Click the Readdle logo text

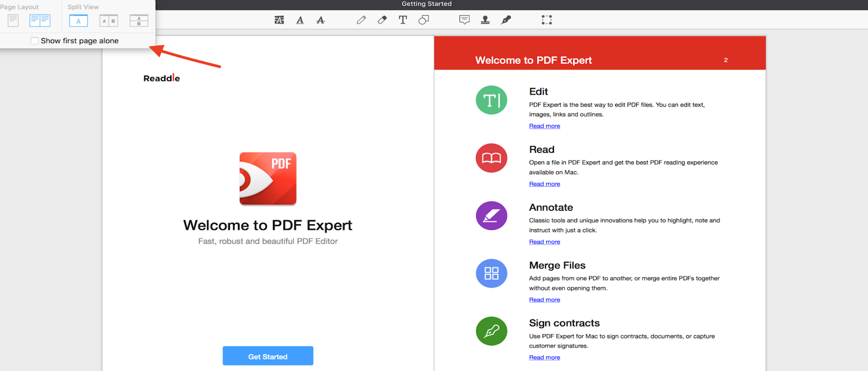click(162, 78)
